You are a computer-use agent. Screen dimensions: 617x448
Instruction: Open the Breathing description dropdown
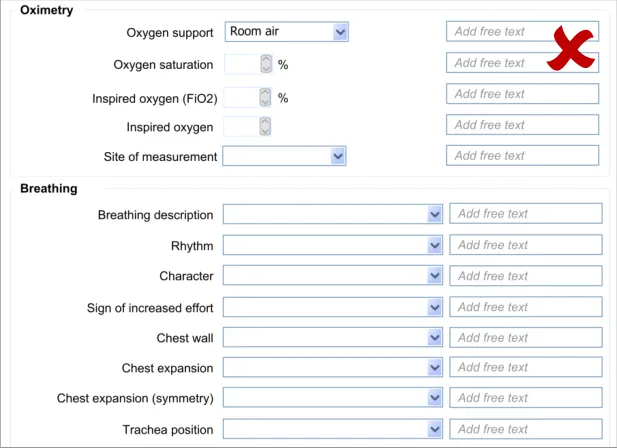[x=333, y=215]
